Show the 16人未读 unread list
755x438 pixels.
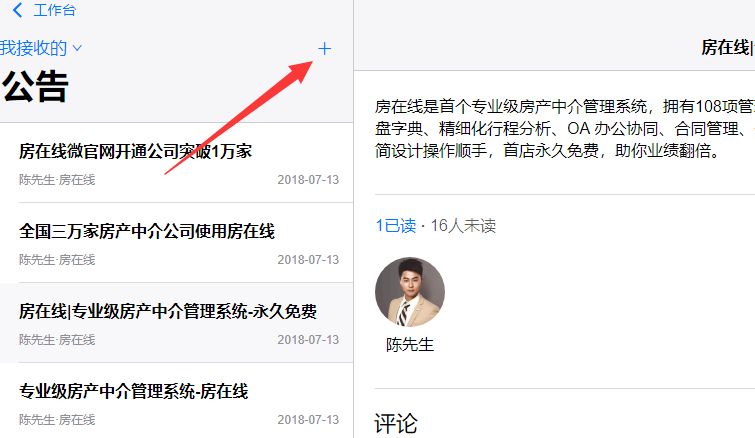click(x=463, y=225)
